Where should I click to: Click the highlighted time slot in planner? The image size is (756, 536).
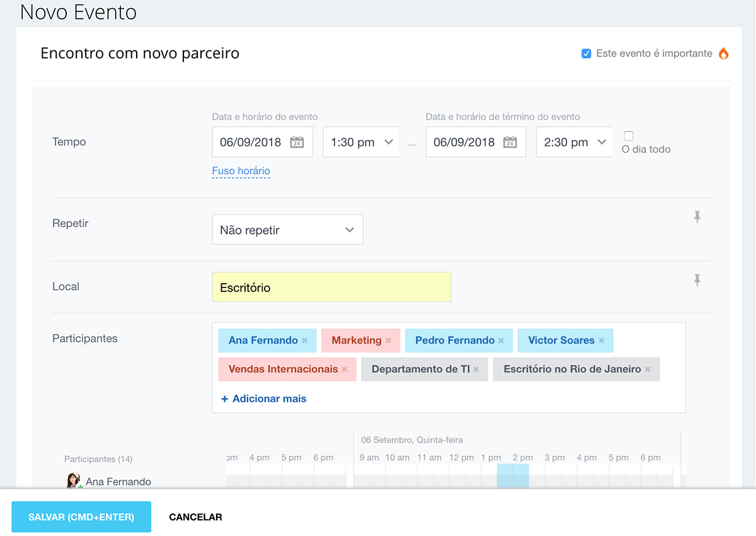click(513, 475)
